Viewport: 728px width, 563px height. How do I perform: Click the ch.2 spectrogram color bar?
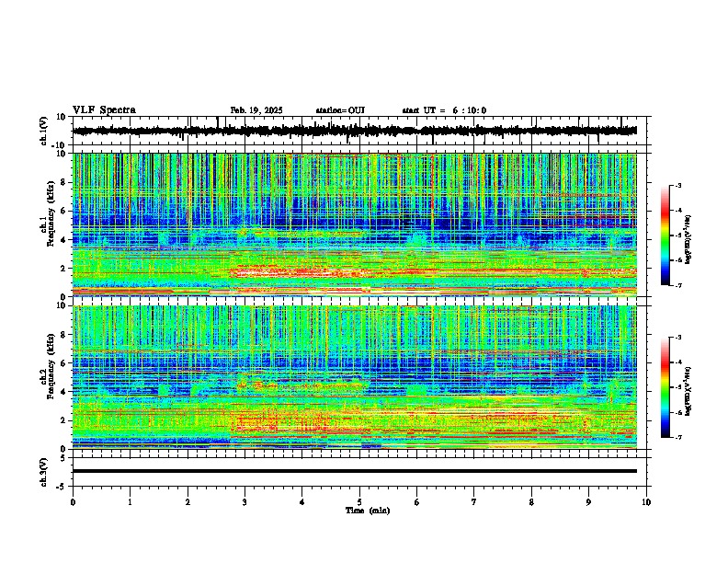(665, 387)
